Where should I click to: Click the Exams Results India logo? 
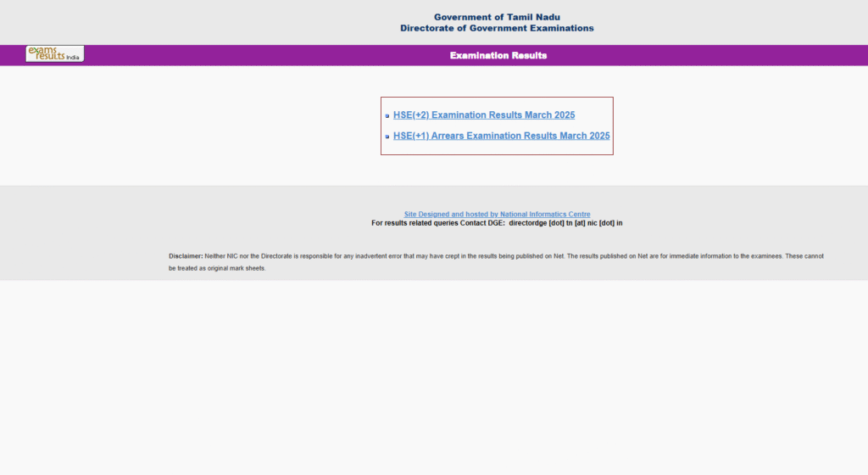click(55, 53)
